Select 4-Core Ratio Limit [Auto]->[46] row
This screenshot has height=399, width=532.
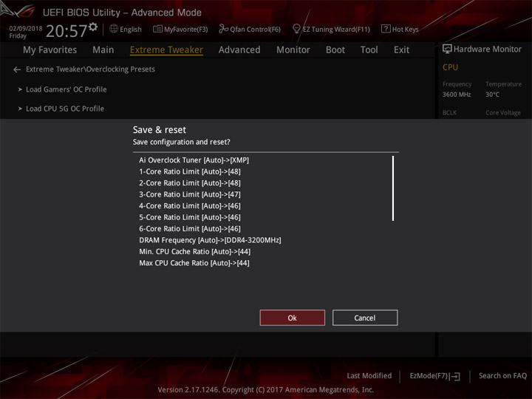pyautogui.click(x=190, y=205)
